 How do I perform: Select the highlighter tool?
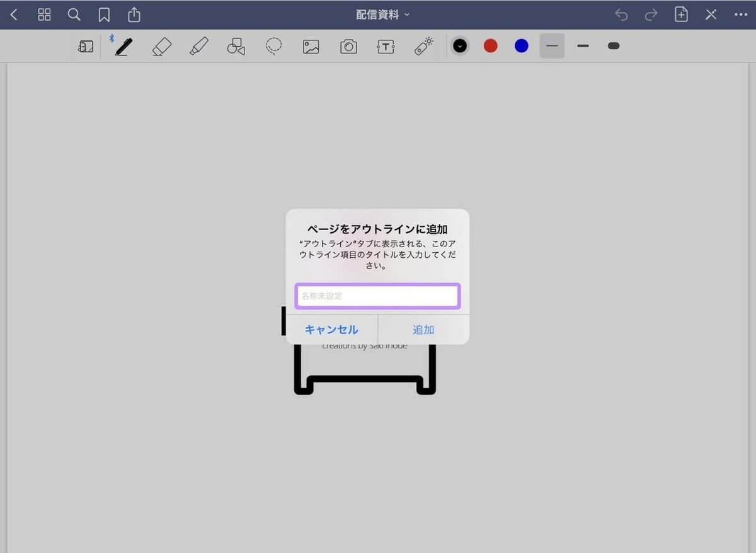click(198, 45)
